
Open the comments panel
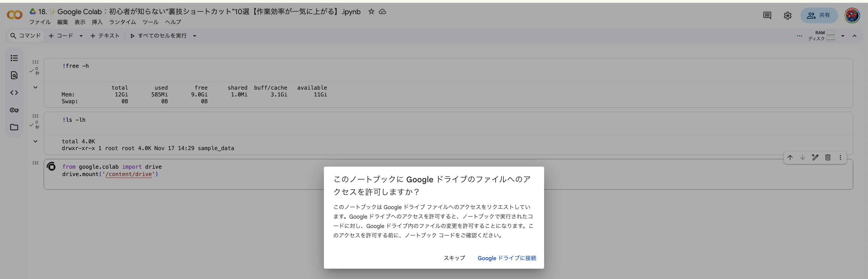point(767,15)
